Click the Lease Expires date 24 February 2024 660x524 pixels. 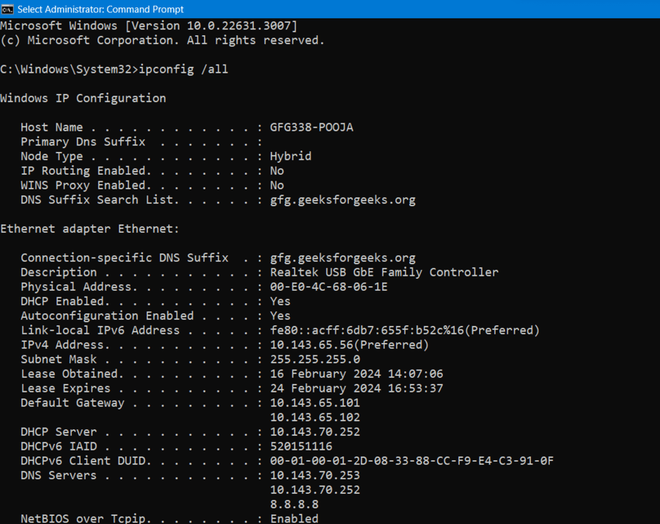(x=325, y=388)
